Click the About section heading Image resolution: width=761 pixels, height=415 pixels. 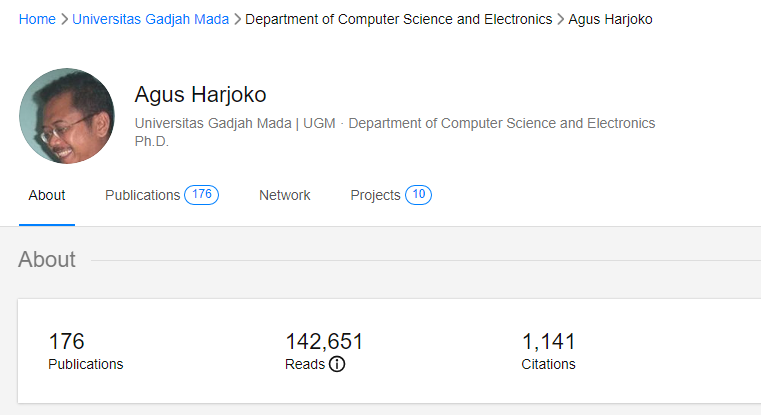point(47,260)
